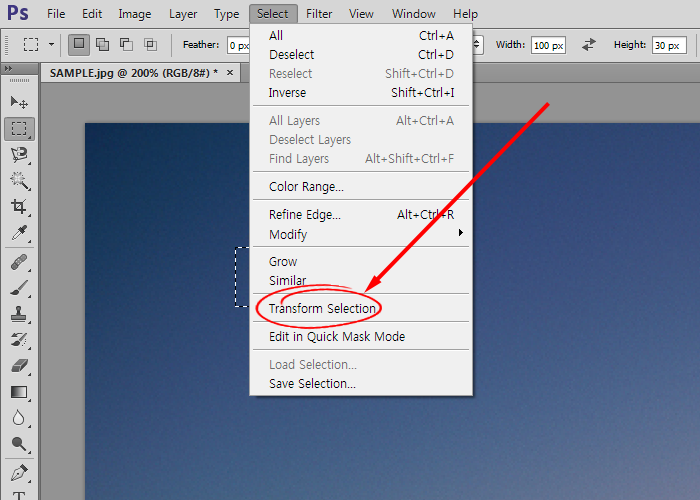Choose Add to selection mode
Viewport: 700px width, 500px height.
pyautogui.click(x=103, y=45)
